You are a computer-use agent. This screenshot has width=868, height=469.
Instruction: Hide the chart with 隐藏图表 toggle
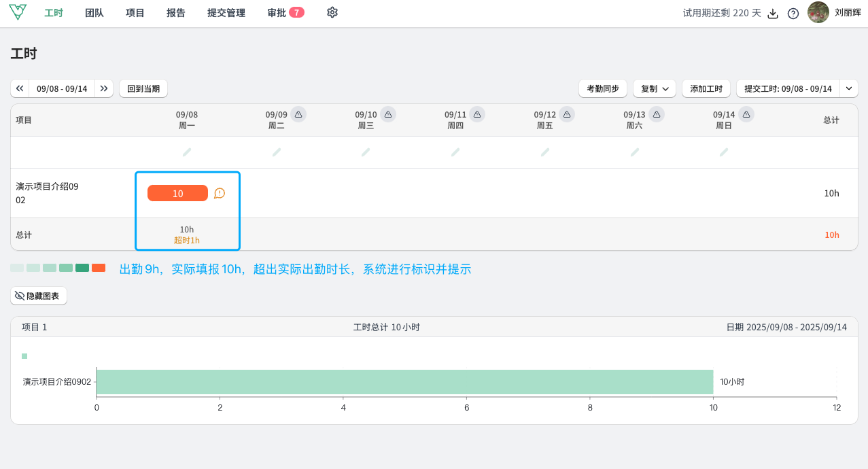[x=39, y=296]
